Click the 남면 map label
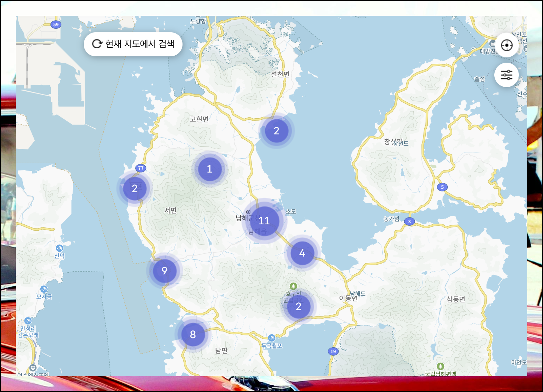Image resolution: width=543 pixels, height=392 pixels. coord(221,350)
